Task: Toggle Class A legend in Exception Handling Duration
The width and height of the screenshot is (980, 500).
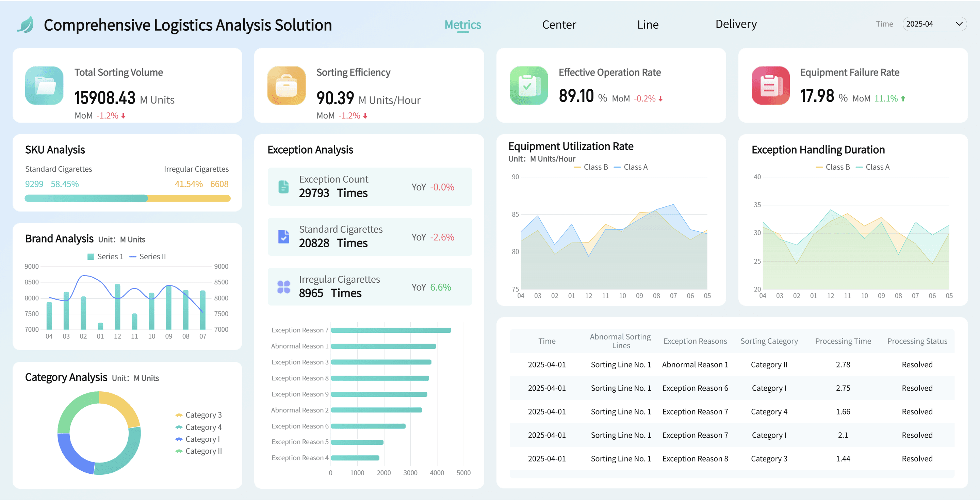Action: tap(873, 167)
